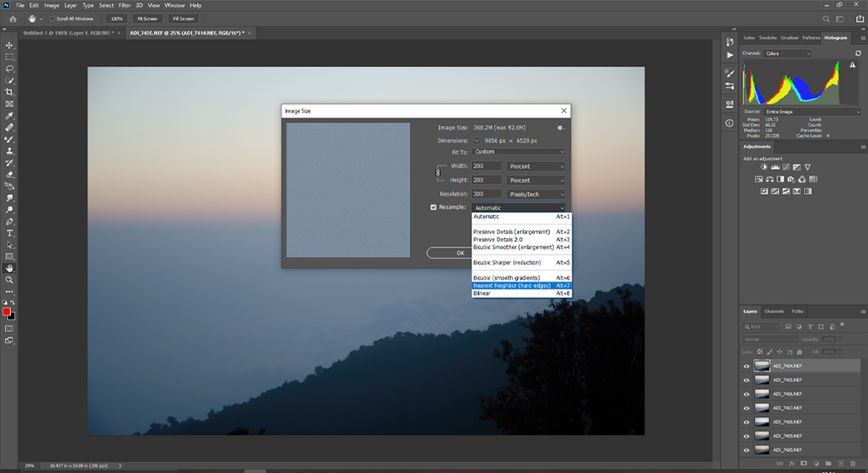Image resolution: width=868 pixels, height=473 pixels.
Task: Collapse the Resample method dropdown
Action: tap(518, 208)
